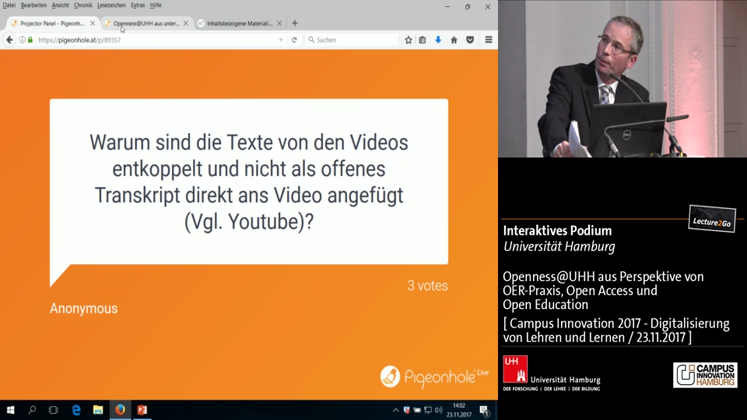
Task: Close the Projector Panel tab
Action: 93,23
